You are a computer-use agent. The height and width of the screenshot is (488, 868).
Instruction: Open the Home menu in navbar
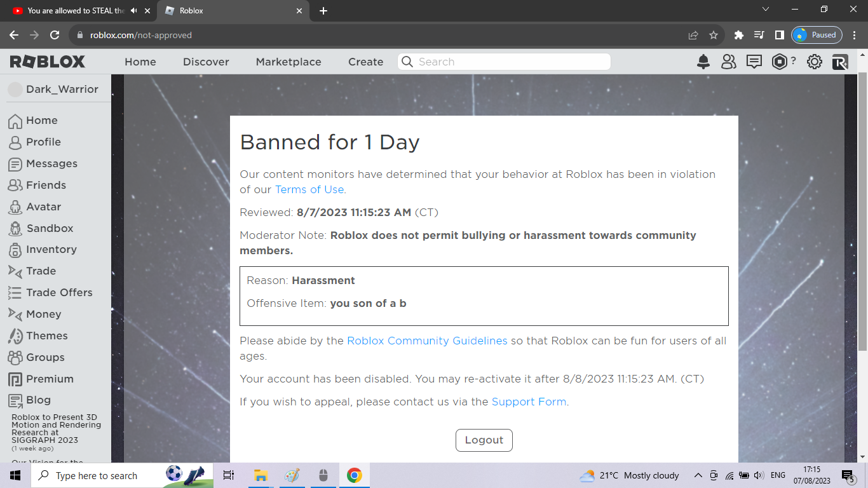tap(140, 62)
